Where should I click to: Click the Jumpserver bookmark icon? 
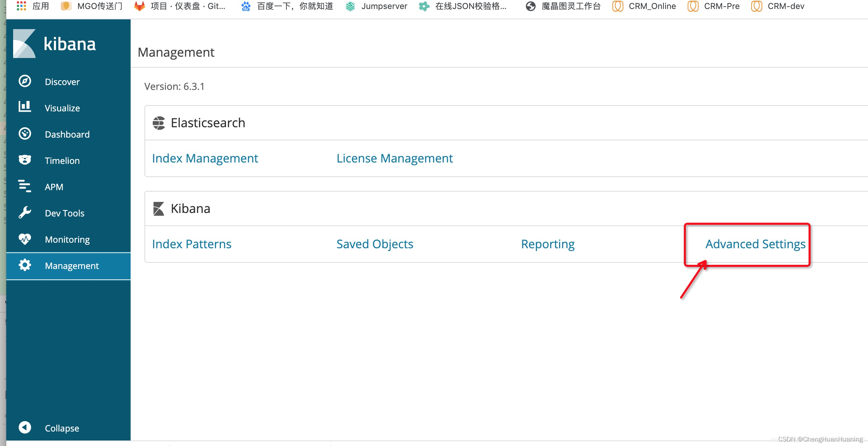(x=350, y=6)
